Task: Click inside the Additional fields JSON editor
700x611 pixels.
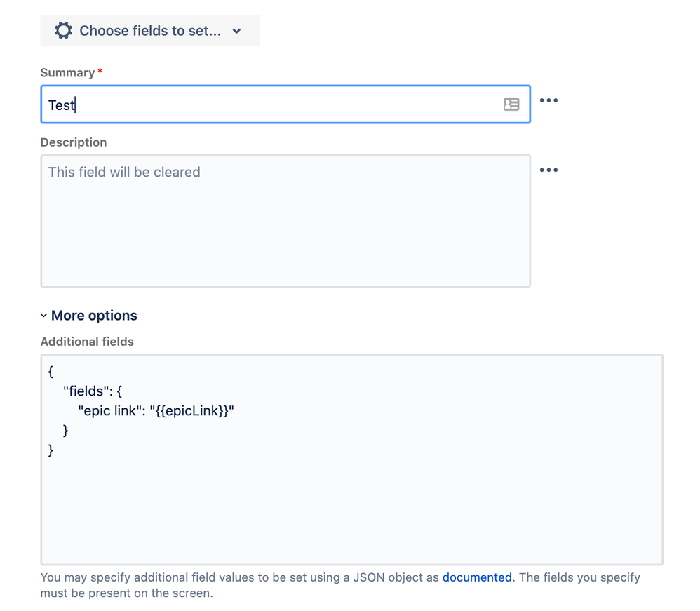Action: [352, 459]
